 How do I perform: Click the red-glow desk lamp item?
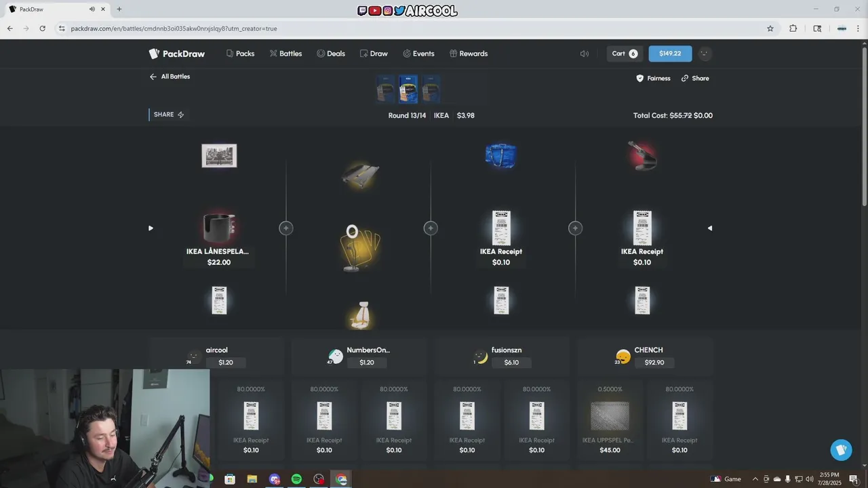tap(642, 156)
